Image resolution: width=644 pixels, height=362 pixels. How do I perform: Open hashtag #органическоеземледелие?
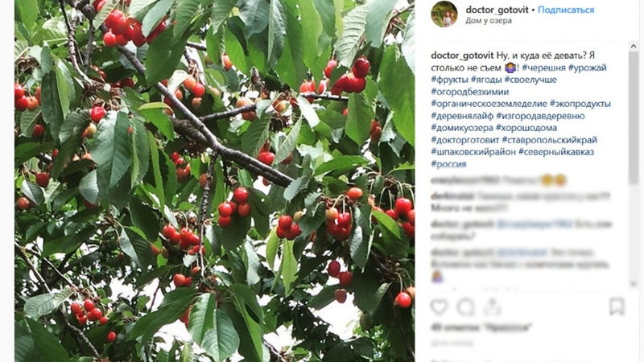click(x=489, y=104)
